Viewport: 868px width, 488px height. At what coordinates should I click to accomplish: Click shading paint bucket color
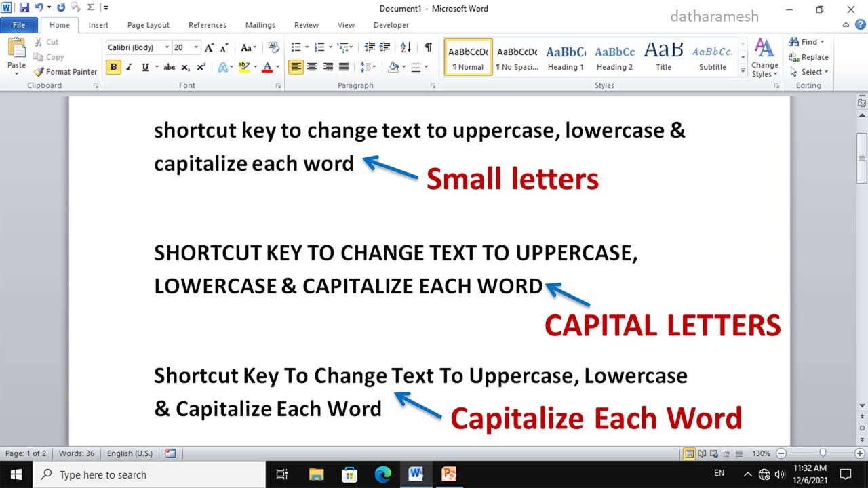pos(393,67)
